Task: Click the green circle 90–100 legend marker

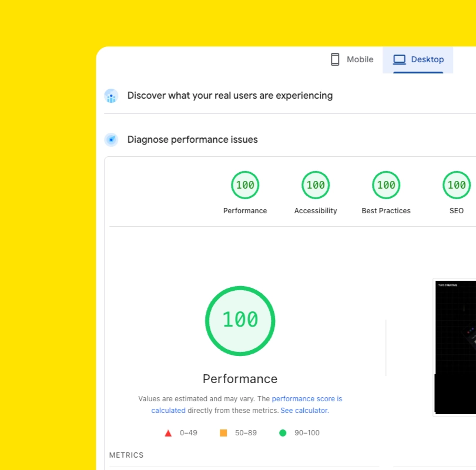Action: [283, 433]
